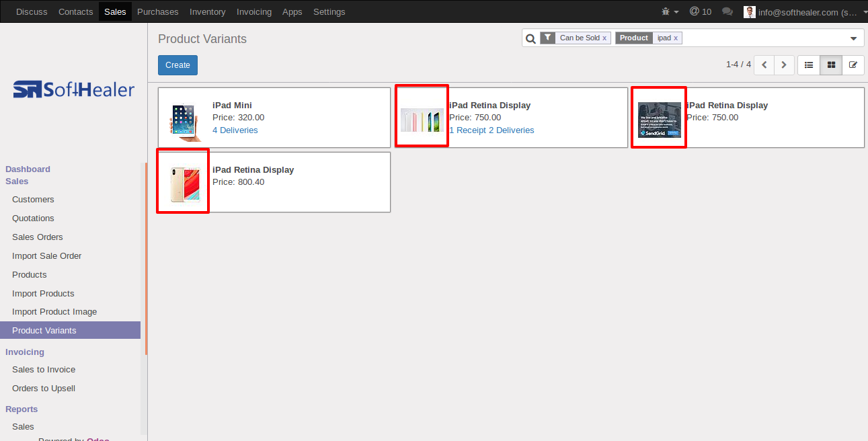Open Import Product Image in the sidebar
Screen dimensions: 868x441
pos(54,312)
